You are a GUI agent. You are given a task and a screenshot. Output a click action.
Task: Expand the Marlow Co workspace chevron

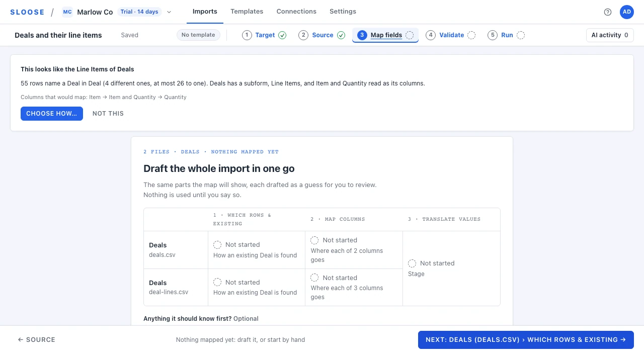(x=169, y=12)
